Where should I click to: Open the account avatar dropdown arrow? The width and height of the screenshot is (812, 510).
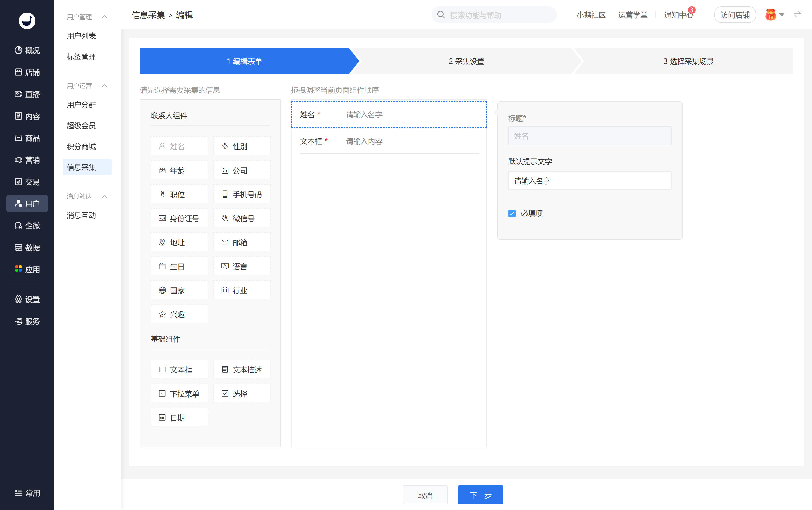click(782, 15)
